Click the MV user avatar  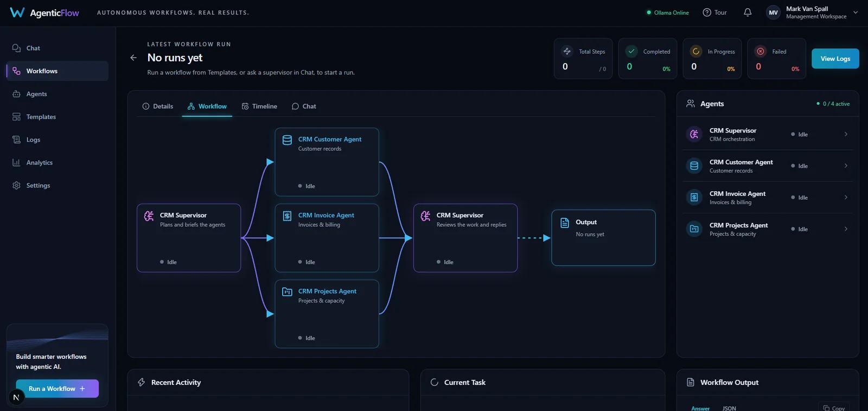coord(773,12)
